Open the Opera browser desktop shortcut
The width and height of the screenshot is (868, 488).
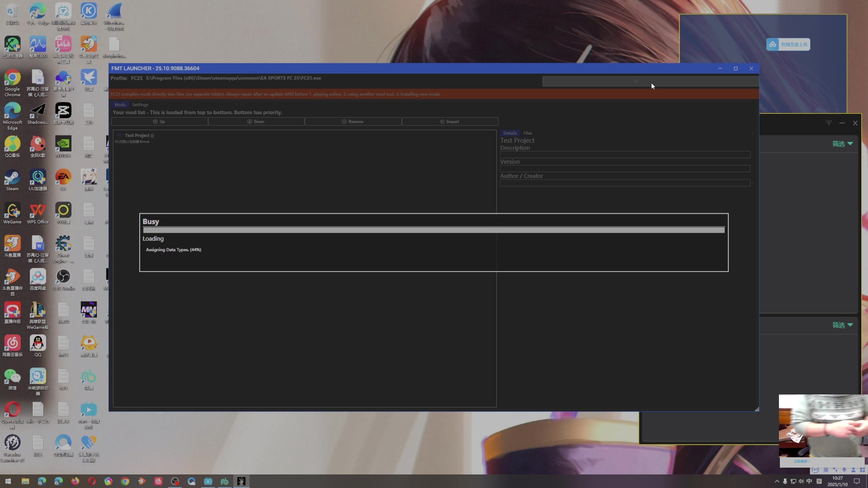[x=12, y=415]
